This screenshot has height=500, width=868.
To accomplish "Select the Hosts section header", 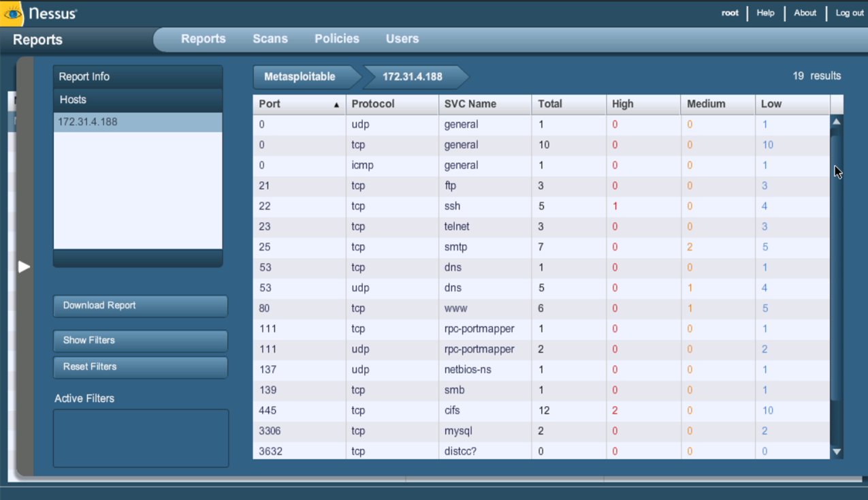I will [x=138, y=100].
